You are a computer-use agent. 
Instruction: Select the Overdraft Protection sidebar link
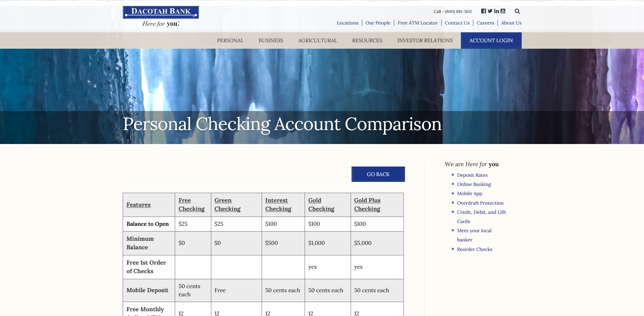click(480, 203)
